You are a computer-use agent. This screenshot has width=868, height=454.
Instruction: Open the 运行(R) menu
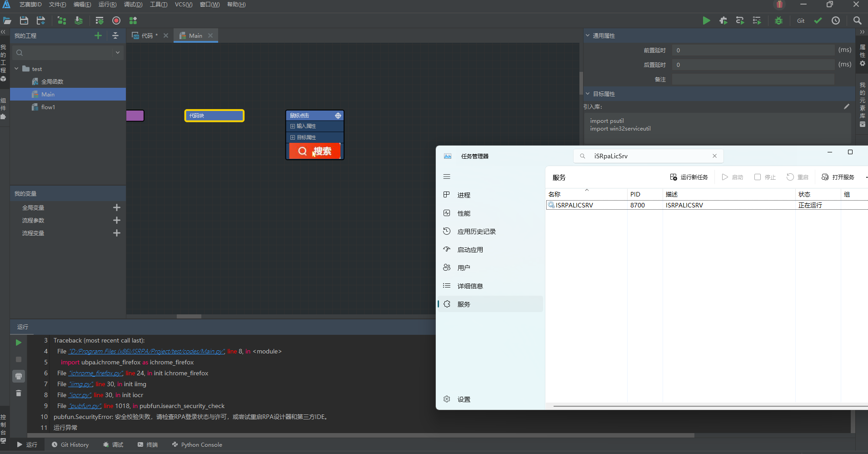coord(107,5)
